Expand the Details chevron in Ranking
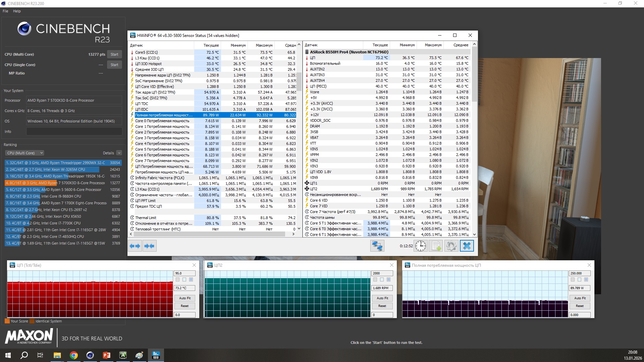The image size is (644, 362). tap(119, 153)
